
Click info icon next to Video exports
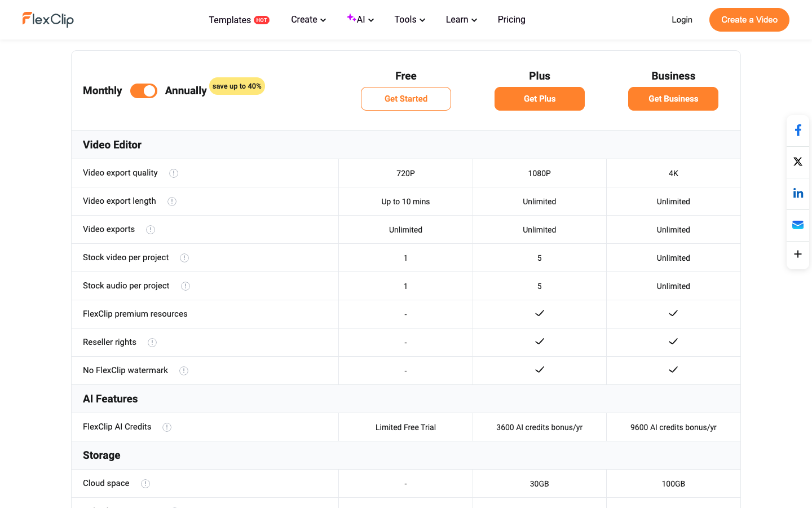151,230
